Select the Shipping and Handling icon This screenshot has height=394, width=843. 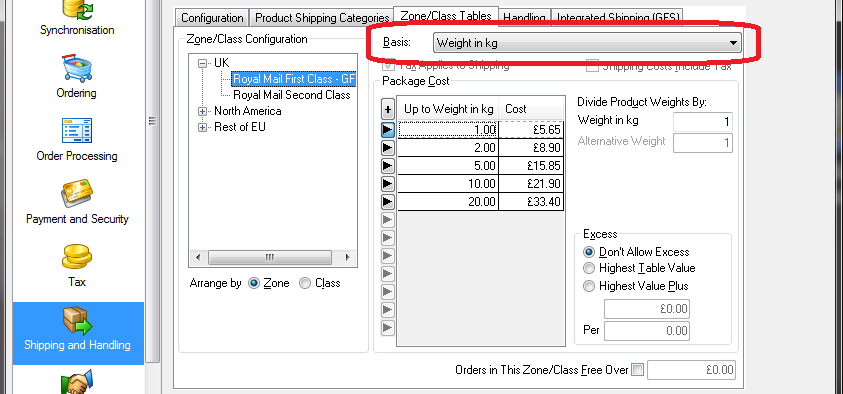[x=77, y=320]
